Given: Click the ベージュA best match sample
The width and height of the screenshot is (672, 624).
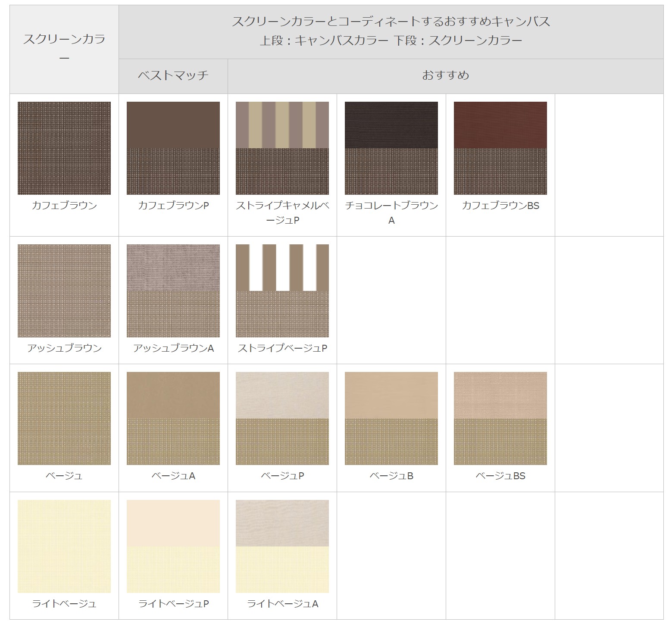Looking at the screenshot, I should point(173,418).
